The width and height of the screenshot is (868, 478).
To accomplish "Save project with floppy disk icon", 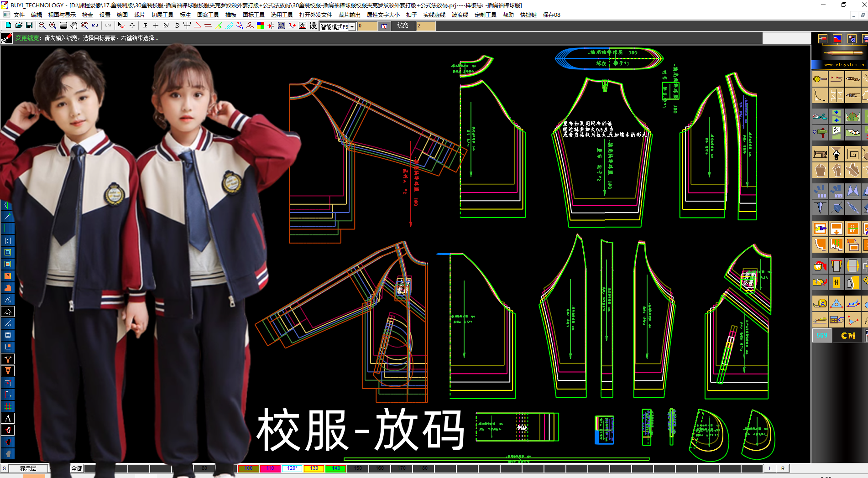I will [x=29, y=26].
